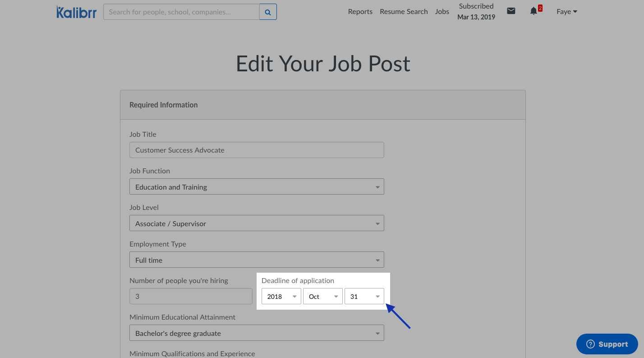644x358 pixels.
Task: Expand the Employment Type dropdown
Action: click(x=257, y=260)
